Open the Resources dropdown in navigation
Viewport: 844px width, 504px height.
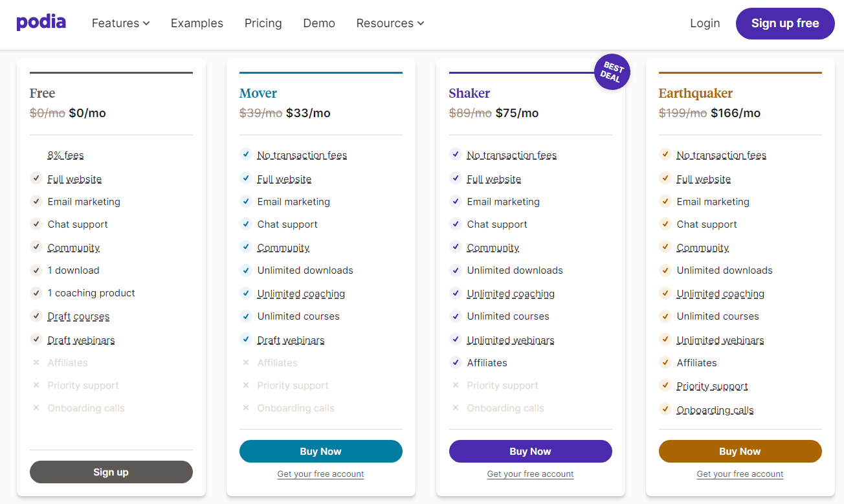pos(390,23)
